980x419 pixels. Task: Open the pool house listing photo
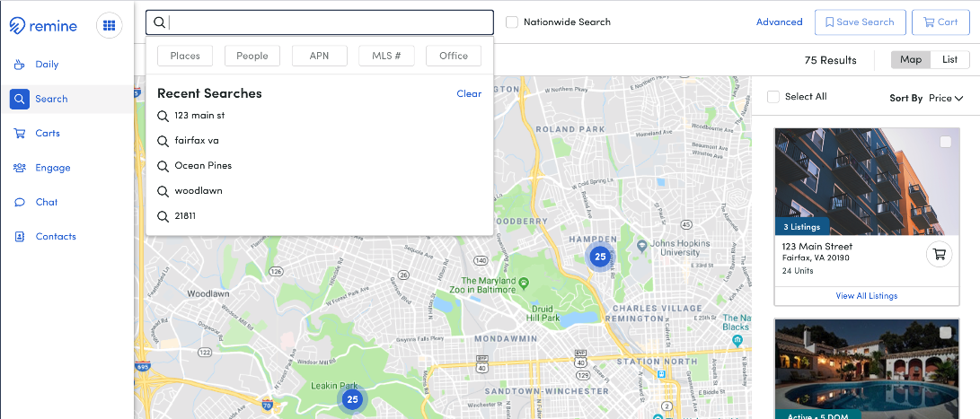coord(867,369)
